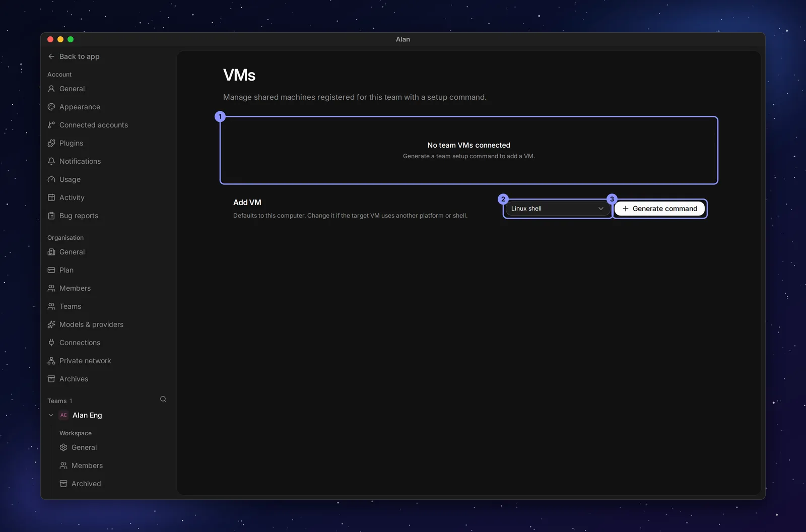
Task: Click the 'VMs' page title
Action: tap(239, 75)
